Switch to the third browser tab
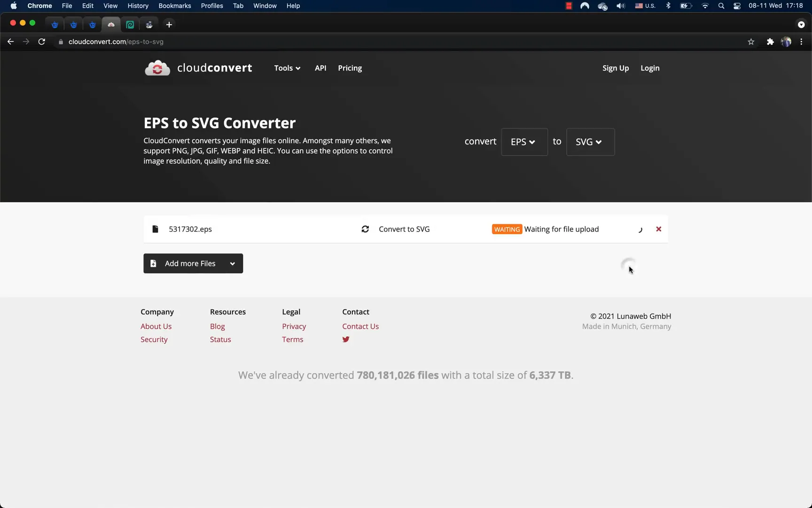This screenshot has width=812, height=508. 92,24
